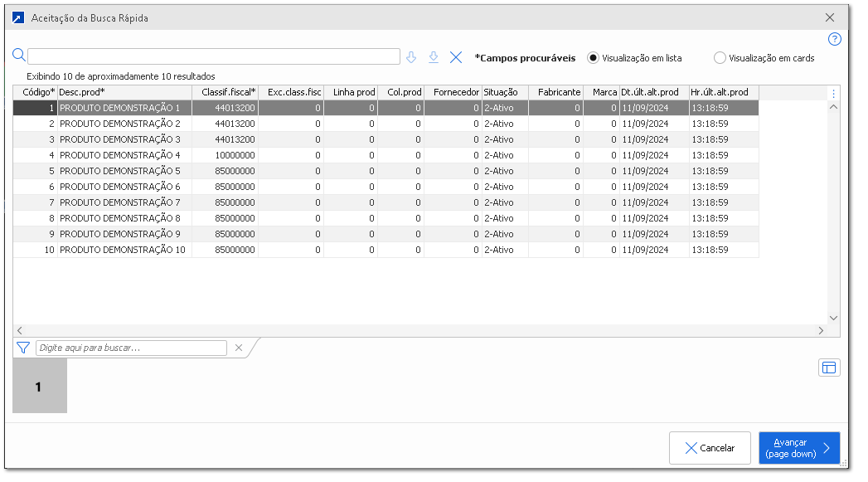Click the Dt.últ.alt.prod column header
The image size is (868, 482).
tap(654, 93)
